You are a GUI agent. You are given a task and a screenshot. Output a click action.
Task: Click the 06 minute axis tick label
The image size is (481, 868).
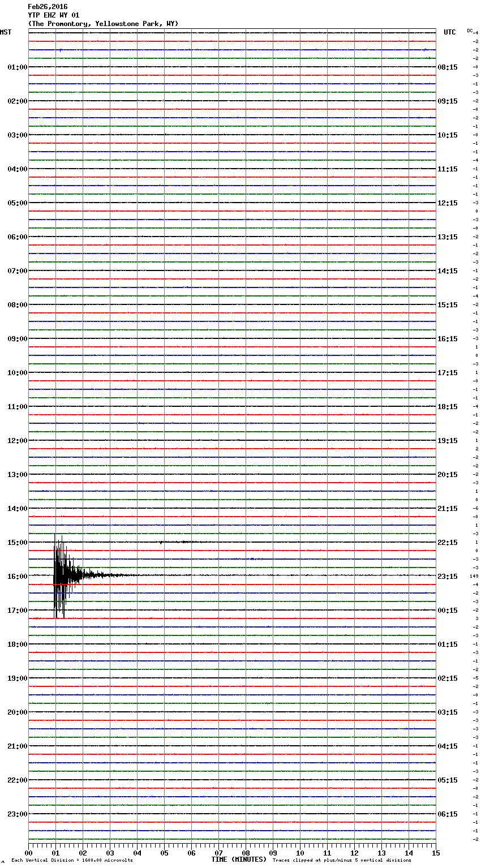point(192,853)
